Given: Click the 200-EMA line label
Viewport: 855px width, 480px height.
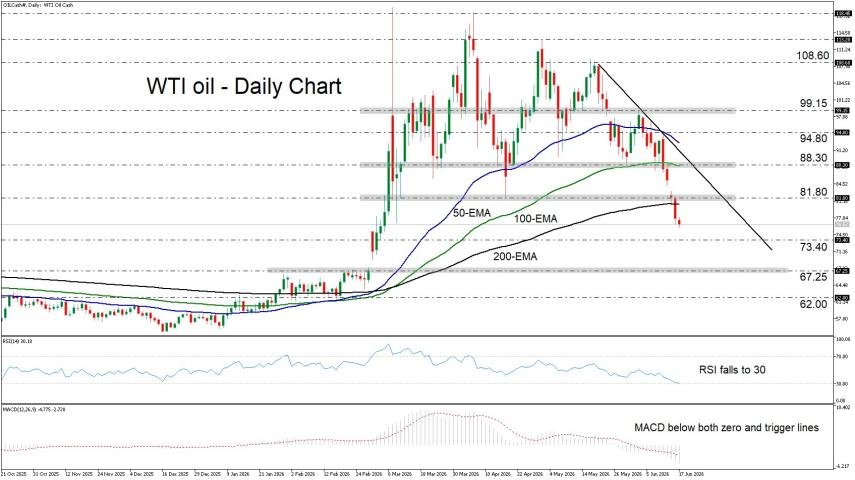Looking at the screenshot, I should tap(515, 256).
